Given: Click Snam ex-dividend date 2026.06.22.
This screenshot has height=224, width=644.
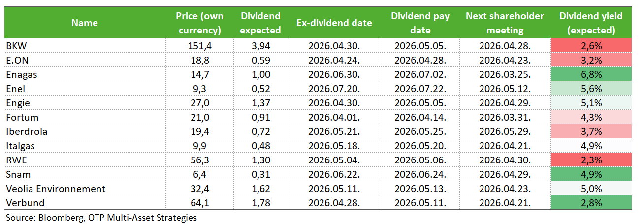Looking at the screenshot, I should pos(334,174).
